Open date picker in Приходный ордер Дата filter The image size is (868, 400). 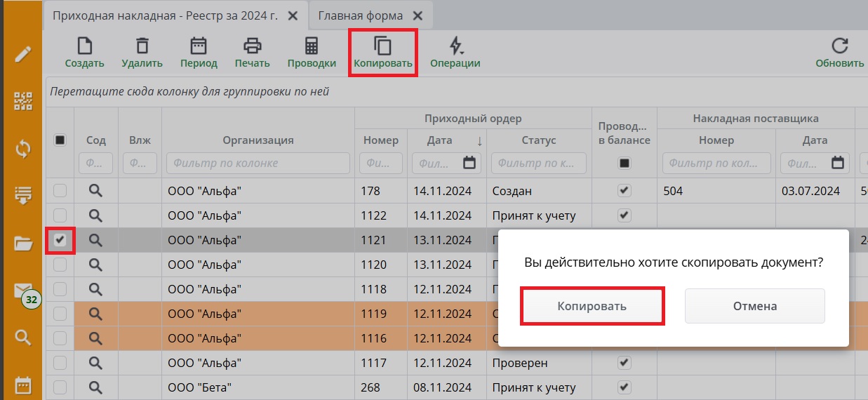pyautogui.click(x=469, y=164)
